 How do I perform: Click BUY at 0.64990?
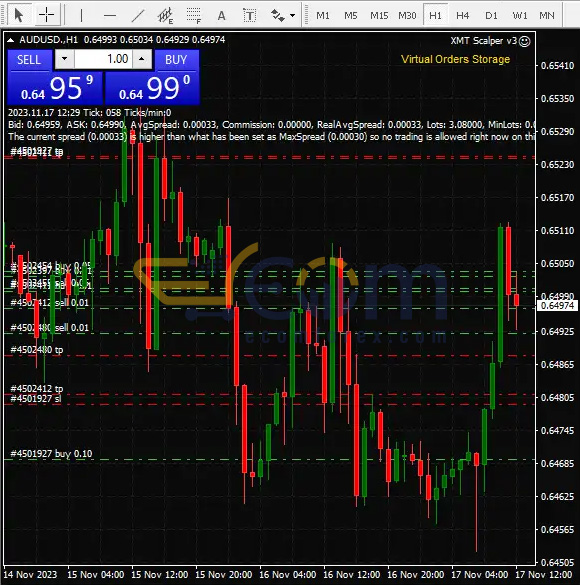pos(153,78)
